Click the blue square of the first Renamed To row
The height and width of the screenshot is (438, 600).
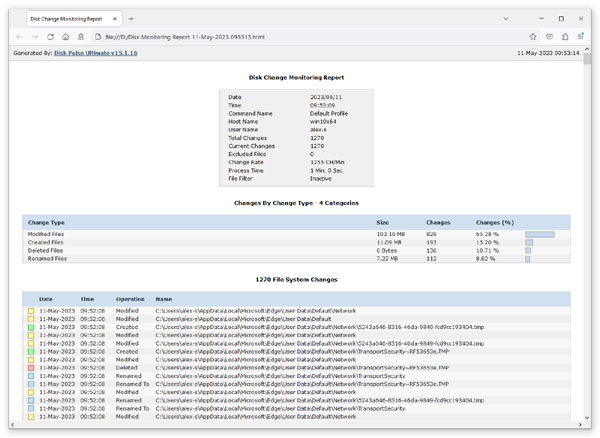click(x=31, y=384)
